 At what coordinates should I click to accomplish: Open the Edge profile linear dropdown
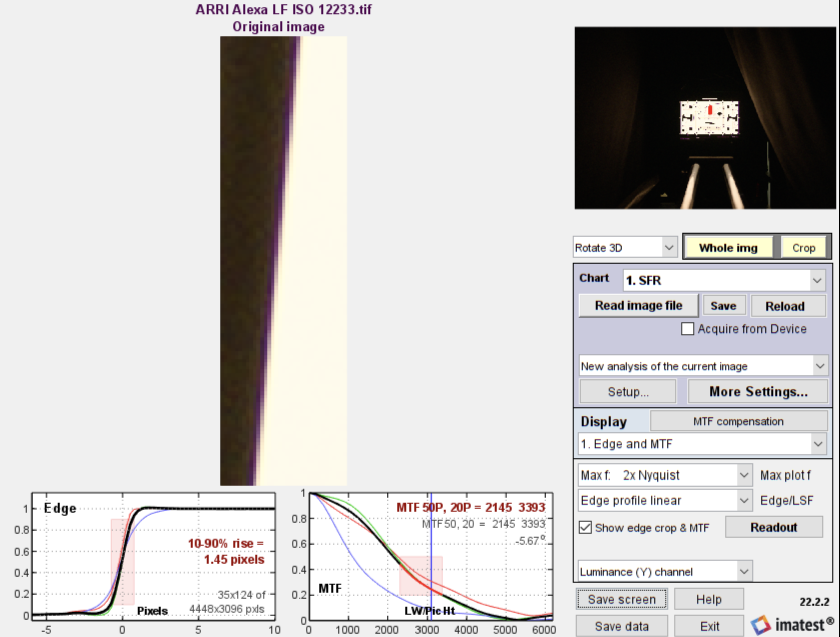[664, 500]
